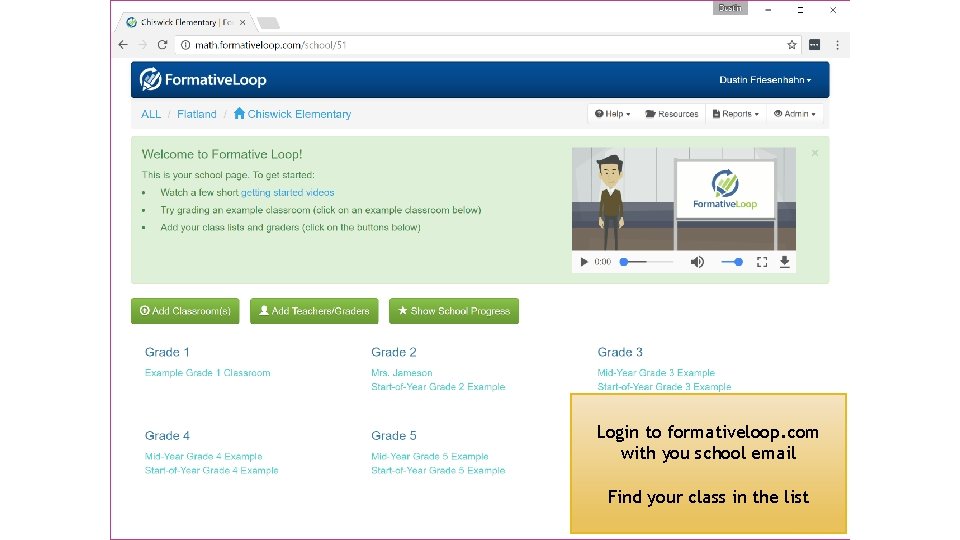This screenshot has width=960, height=540.
Task: Open Start-of-Year Grade 5 Example
Action: (x=438, y=470)
